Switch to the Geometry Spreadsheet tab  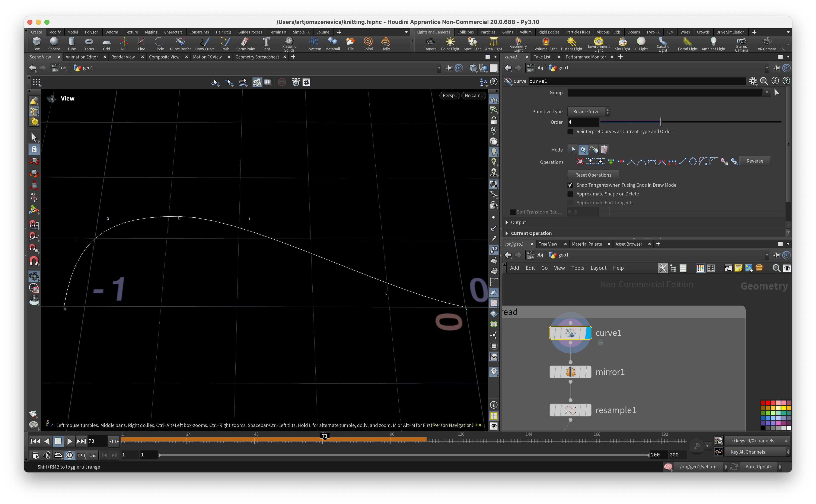point(257,57)
